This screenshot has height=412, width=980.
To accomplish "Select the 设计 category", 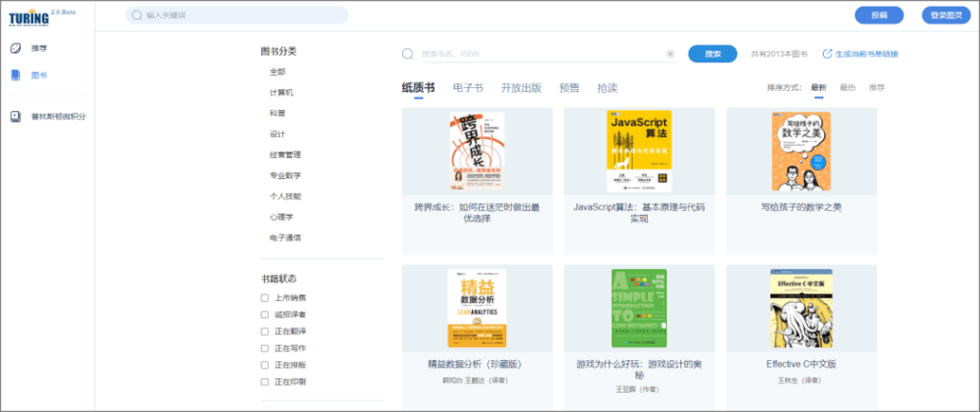I will tap(278, 134).
